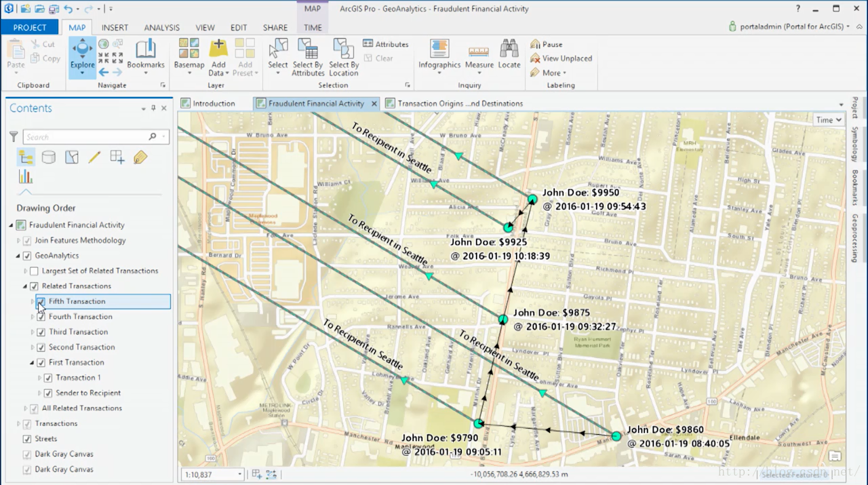Expand the Third Transaction layer
The height and width of the screenshot is (485, 868).
click(33, 332)
